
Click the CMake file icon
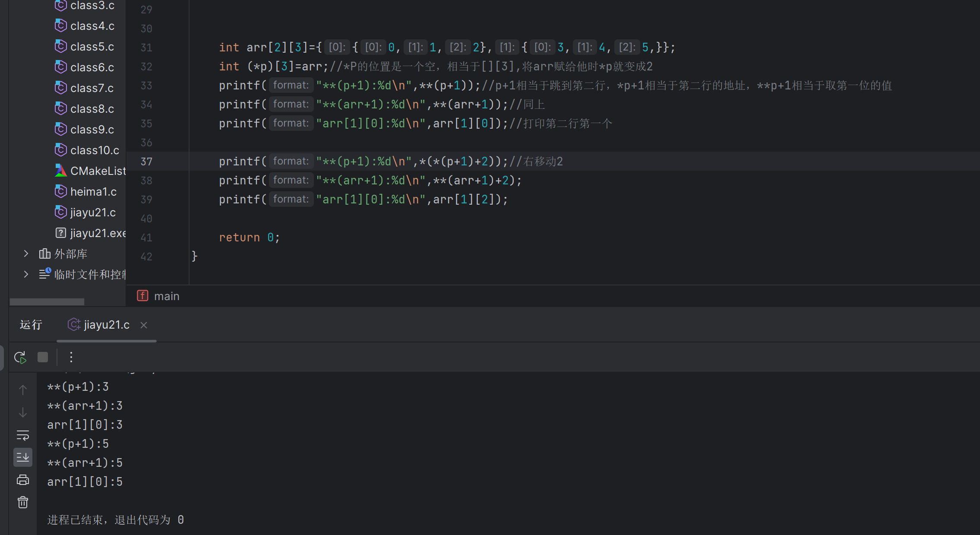coord(61,171)
